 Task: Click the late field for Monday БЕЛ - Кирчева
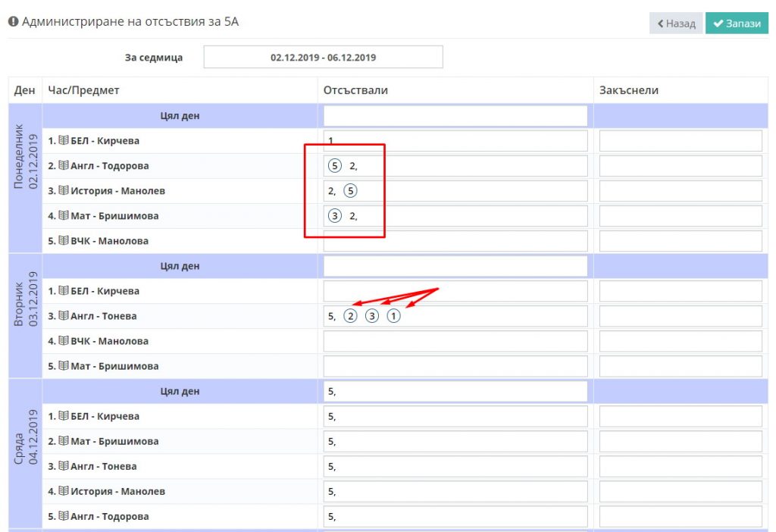coord(681,141)
